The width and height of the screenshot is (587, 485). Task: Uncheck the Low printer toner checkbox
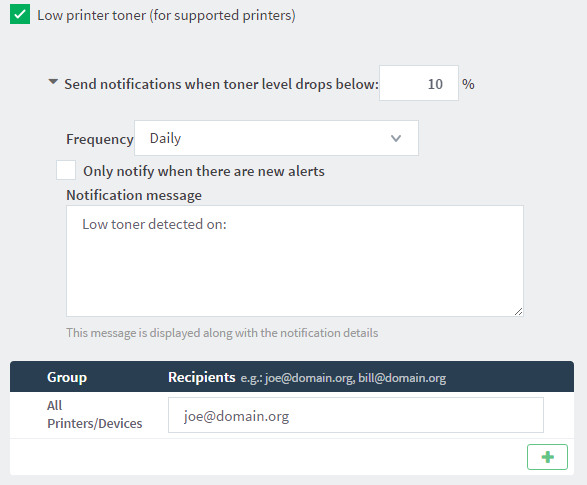click(20, 14)
